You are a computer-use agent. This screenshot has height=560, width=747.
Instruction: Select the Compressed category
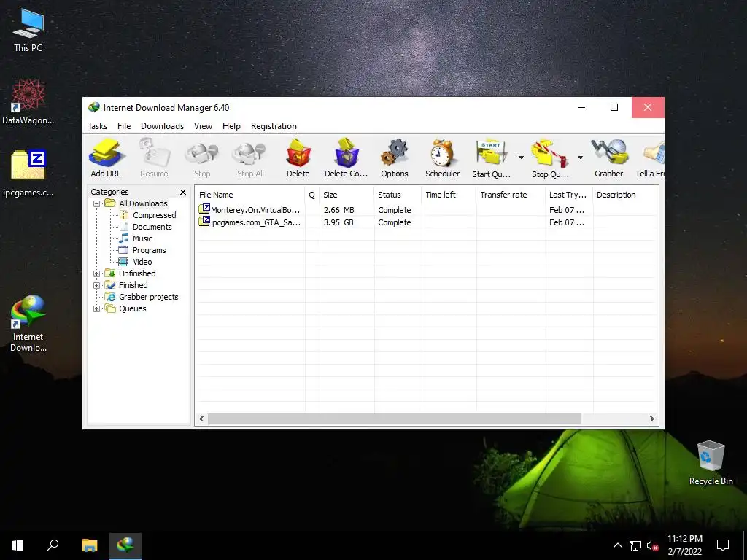[154, 215]
